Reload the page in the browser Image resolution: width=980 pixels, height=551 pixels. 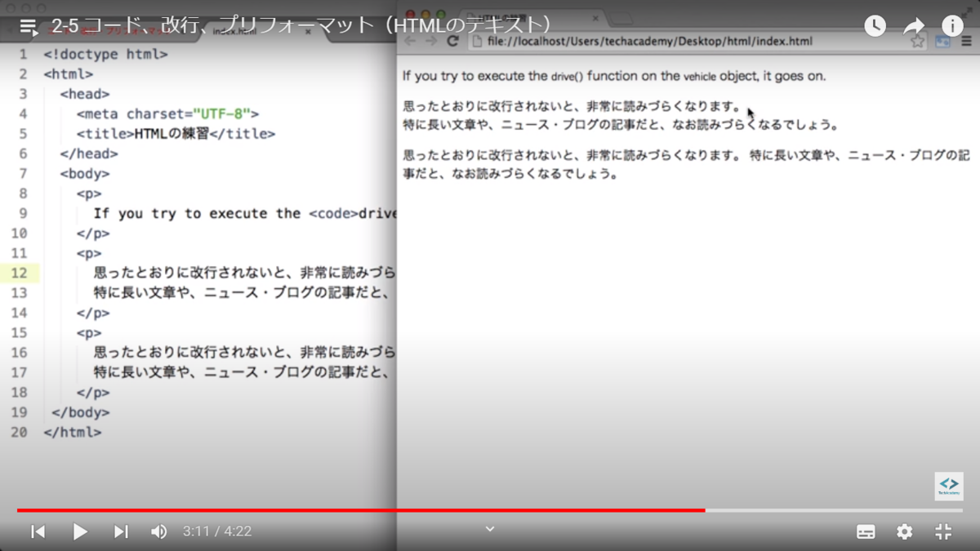point(452,41)
